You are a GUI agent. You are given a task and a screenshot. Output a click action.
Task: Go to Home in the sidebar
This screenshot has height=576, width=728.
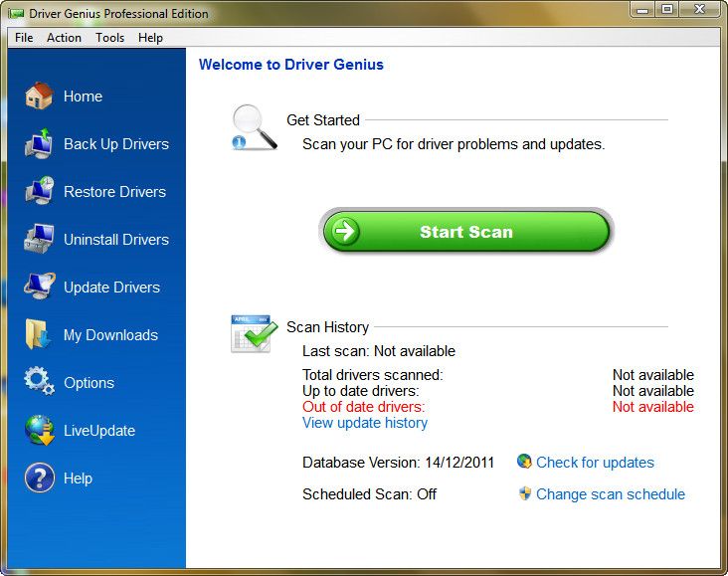tap(84, 96)
